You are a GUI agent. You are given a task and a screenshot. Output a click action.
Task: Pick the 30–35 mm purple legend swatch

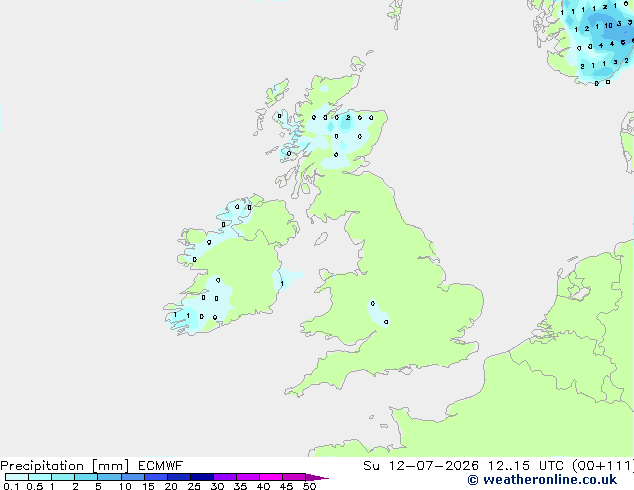pos(225,477)
